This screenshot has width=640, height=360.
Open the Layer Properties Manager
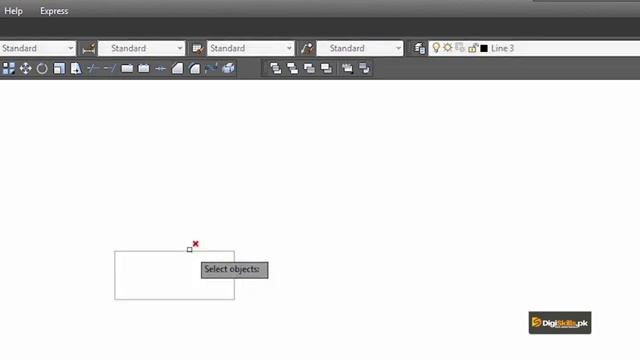(x=419, y=49)
